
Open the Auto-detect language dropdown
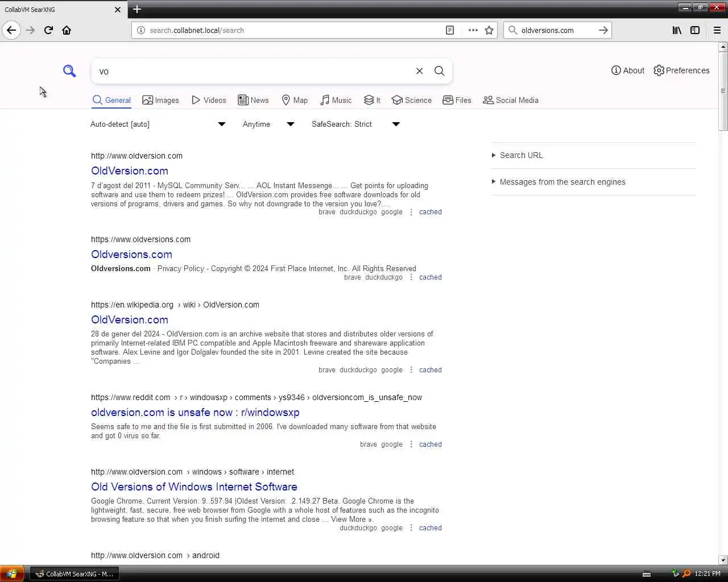pyautogui.click(x=158, y=124)
